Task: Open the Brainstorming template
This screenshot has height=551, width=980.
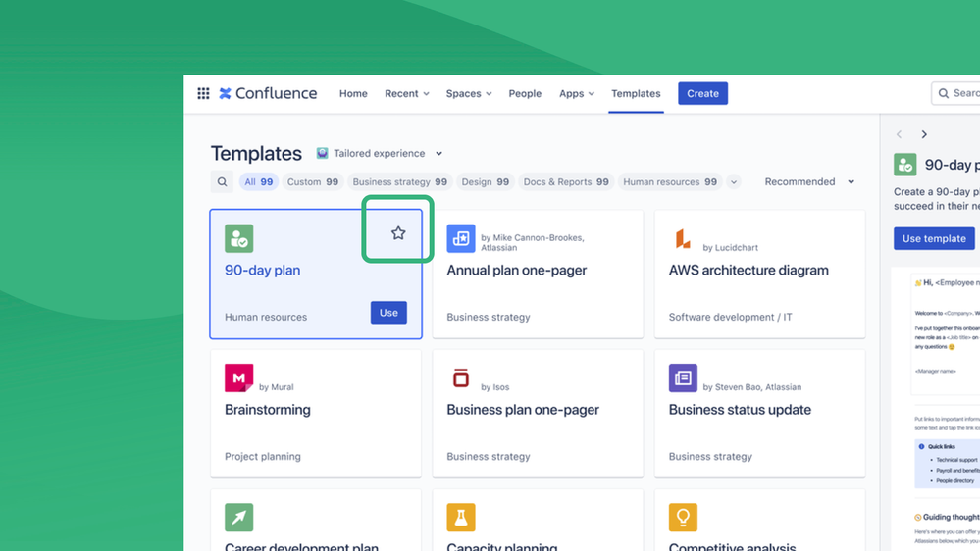Action: [x=268, y=409]
